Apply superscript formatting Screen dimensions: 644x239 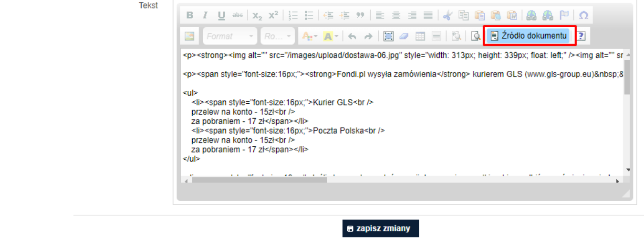coord(273,15)
